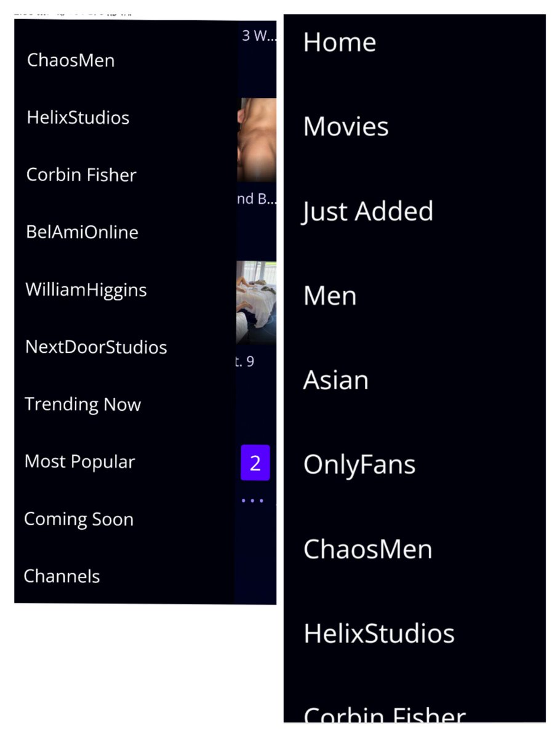Select ChaosMen in the menu containing Home
The height and width of the screenshot is (739, 560).
(x=368, y=549)
